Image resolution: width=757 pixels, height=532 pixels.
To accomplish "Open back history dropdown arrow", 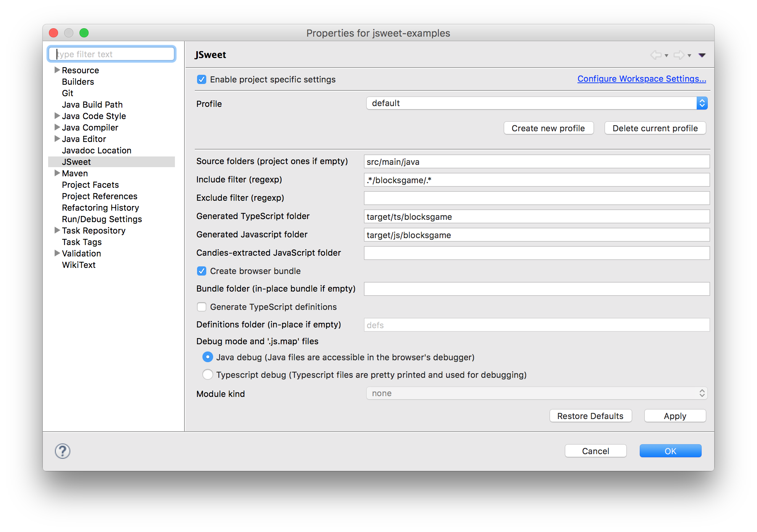I will tap(666, 56).
